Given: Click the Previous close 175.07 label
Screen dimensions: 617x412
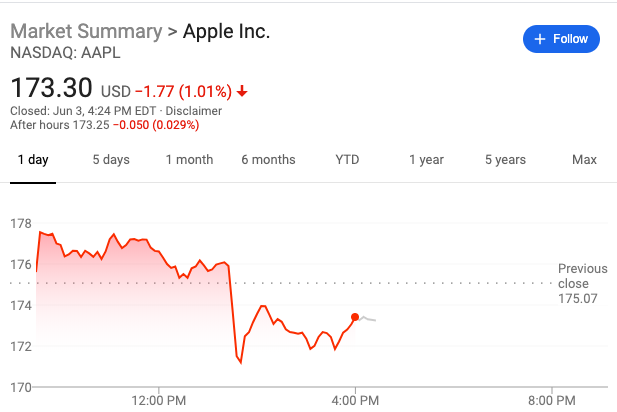Looking at the screenshot, I should (582, 283).
